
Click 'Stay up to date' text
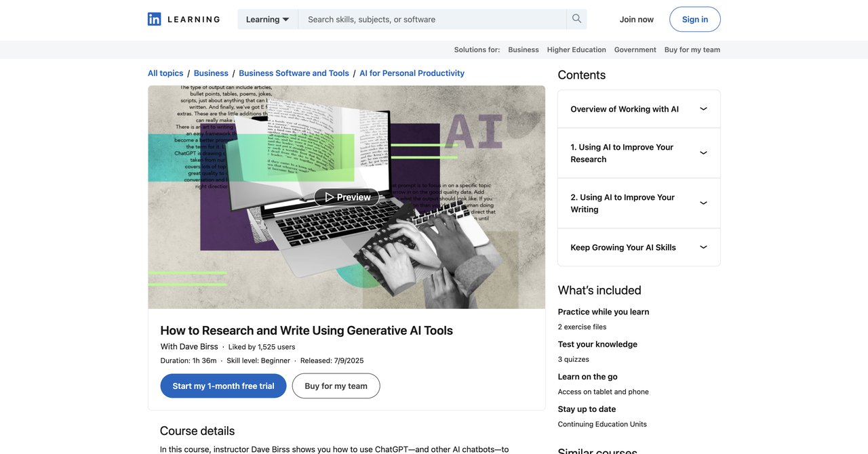point(587,409)
